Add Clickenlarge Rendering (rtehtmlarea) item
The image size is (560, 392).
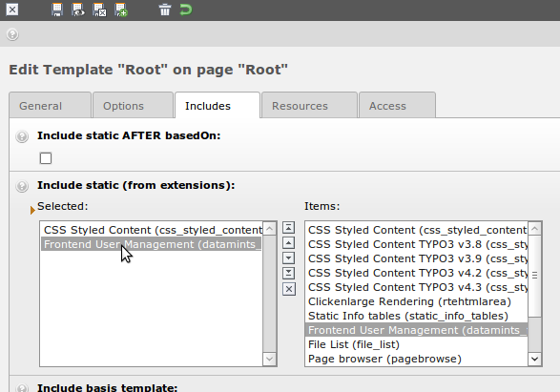[x=417, y=301]
